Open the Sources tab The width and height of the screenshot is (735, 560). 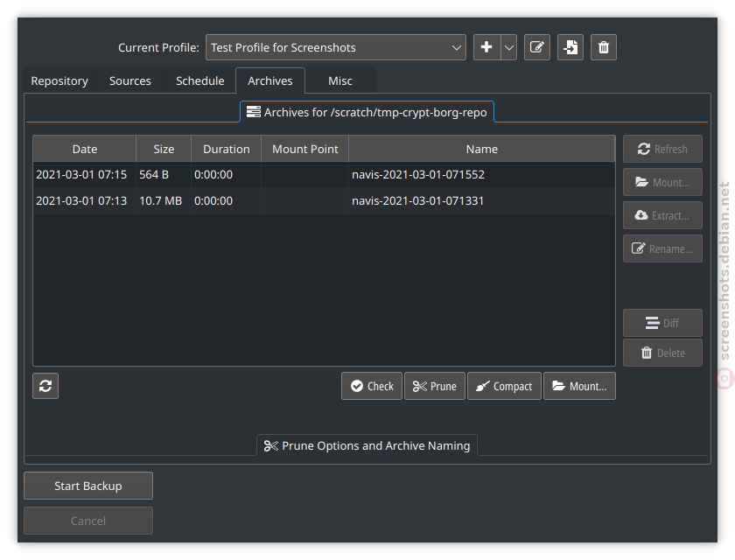[130, 80]
